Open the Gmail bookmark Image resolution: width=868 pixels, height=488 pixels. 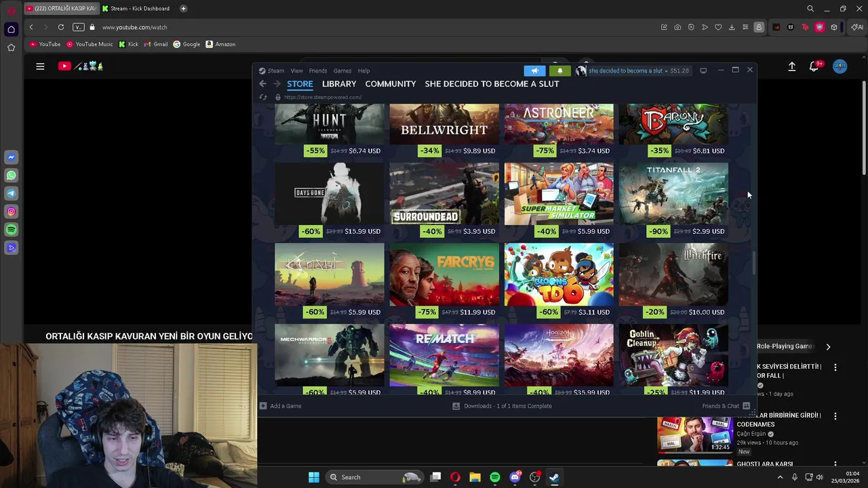(x=156, y=44)
